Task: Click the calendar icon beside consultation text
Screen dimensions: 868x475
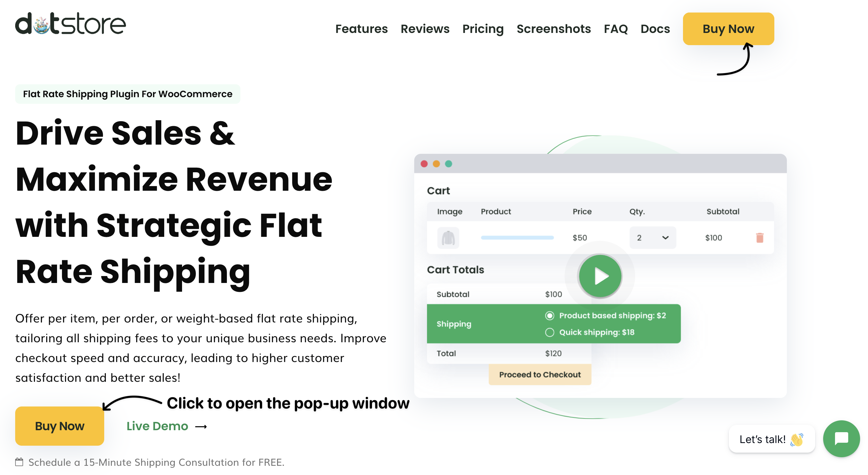Action: (19, 462)
